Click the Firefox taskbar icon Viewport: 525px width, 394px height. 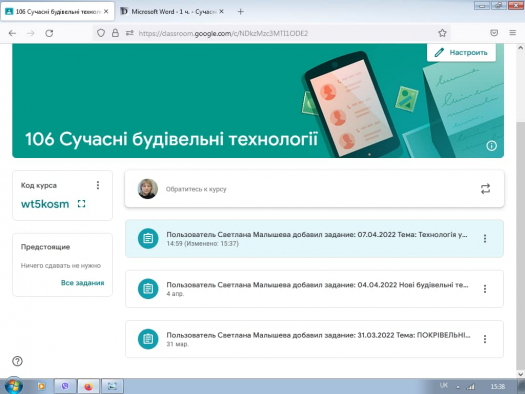tap(88, 386)
